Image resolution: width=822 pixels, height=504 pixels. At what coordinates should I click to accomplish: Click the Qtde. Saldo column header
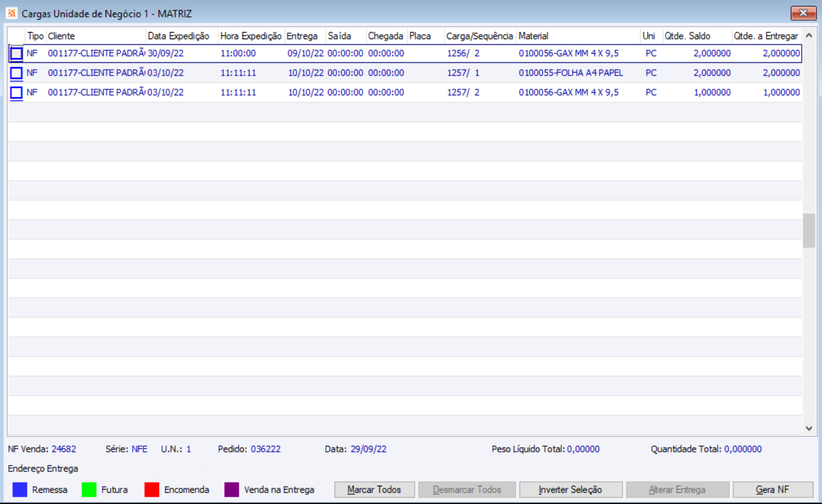tap(697, 36)
